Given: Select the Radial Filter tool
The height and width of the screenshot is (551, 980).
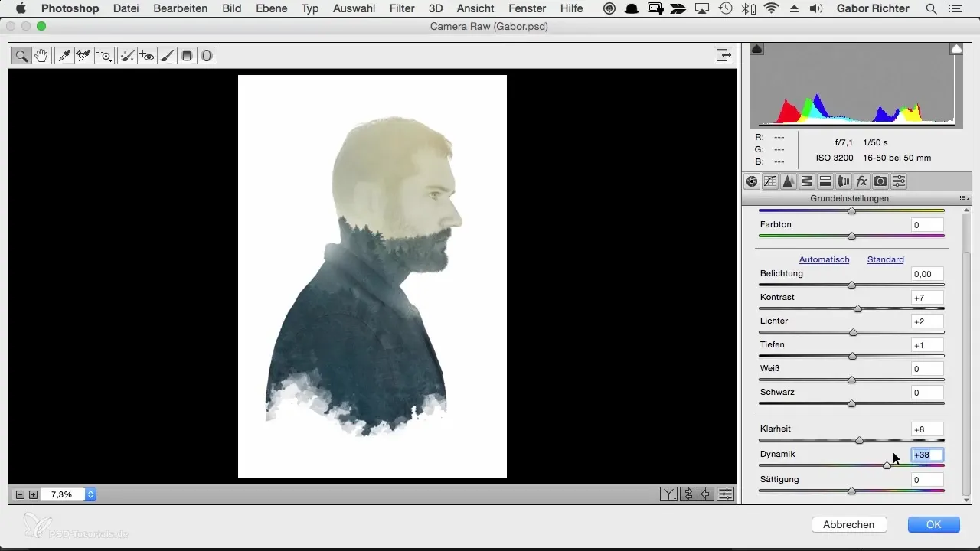Looking at the screenshot, I should pyautogui.click(x=206, y=56).
